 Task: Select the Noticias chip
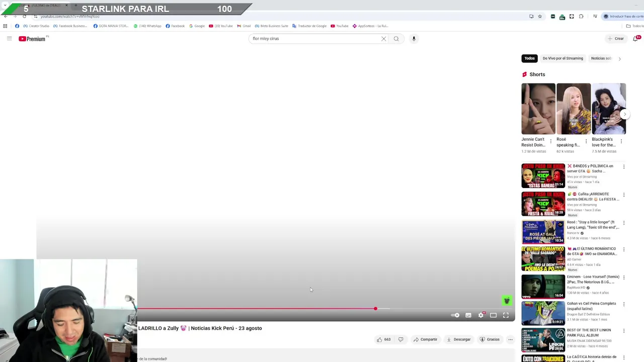[x=601, y=58]
